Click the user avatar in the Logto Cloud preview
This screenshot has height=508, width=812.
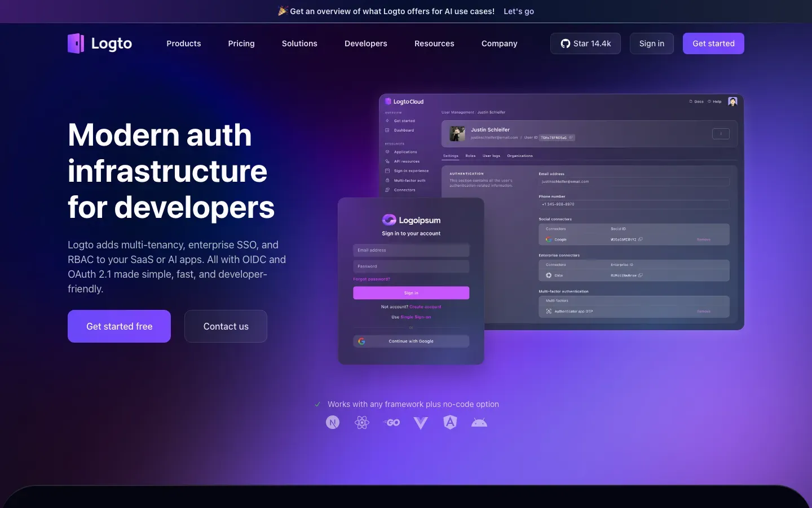tap(732, 102)
